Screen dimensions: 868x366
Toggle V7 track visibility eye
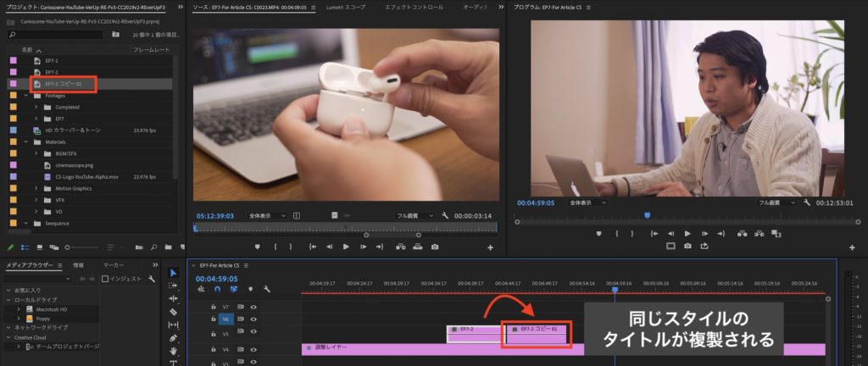[253, 307]
